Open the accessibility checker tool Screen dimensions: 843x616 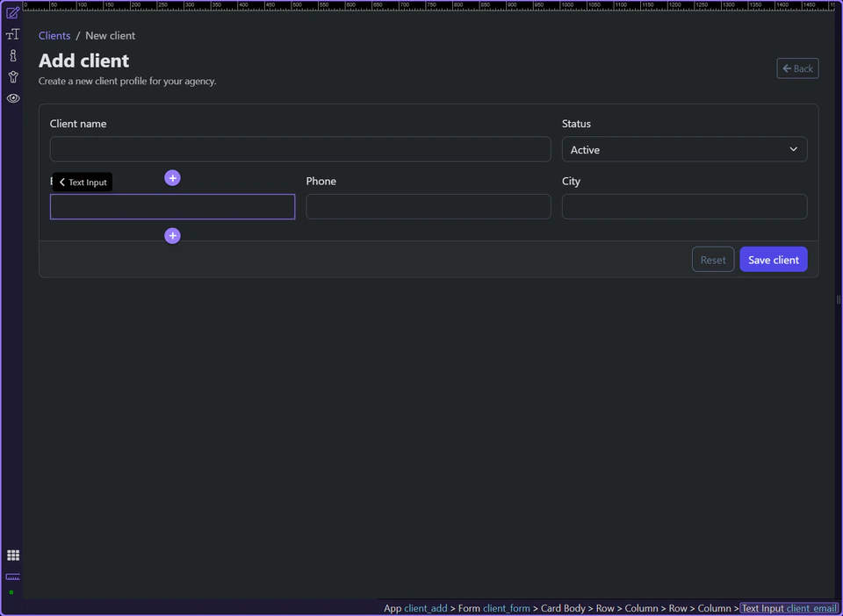click(12, 77)
